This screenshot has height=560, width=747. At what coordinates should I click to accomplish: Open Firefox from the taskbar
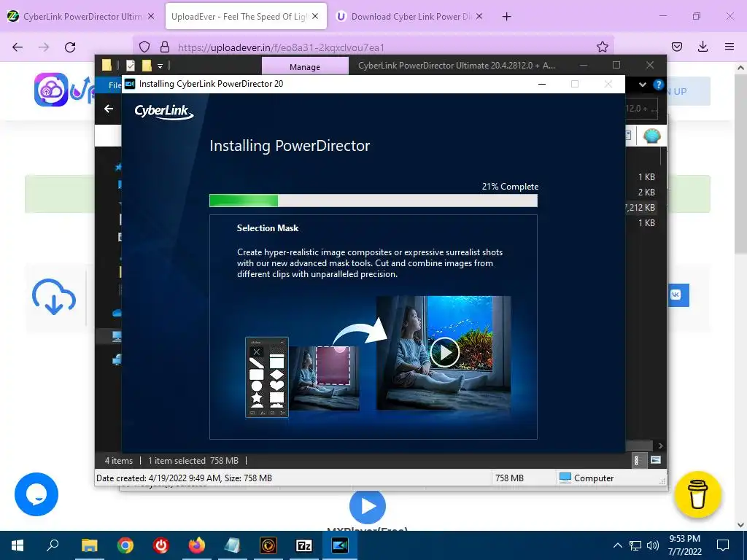(196, 545)
